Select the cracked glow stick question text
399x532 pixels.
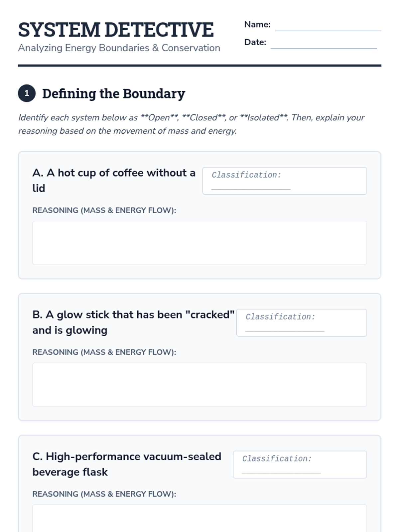pyautogui.click(x=133, y=322)
